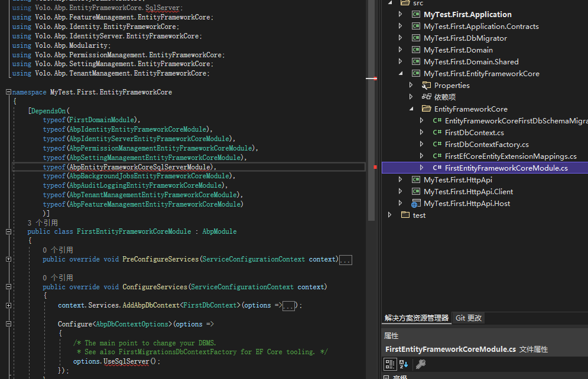
Task: Collapse the EntityFrameworkCore folder node
Action: (x=411, y=109)
